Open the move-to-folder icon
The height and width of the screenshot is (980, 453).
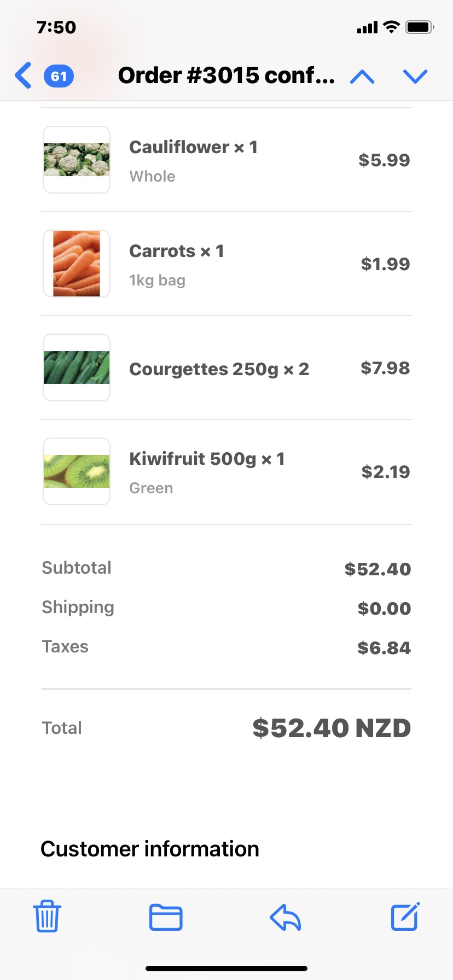tap(166, 917)
